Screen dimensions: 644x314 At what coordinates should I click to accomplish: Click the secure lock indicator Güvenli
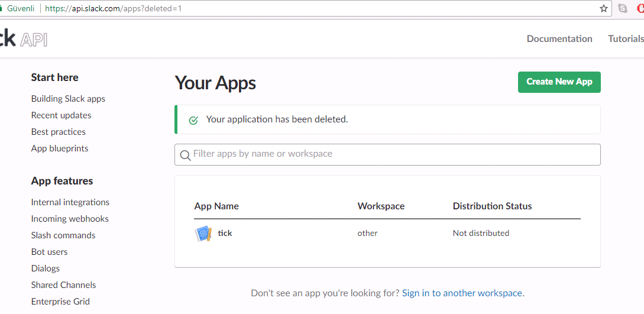(18, 8)
